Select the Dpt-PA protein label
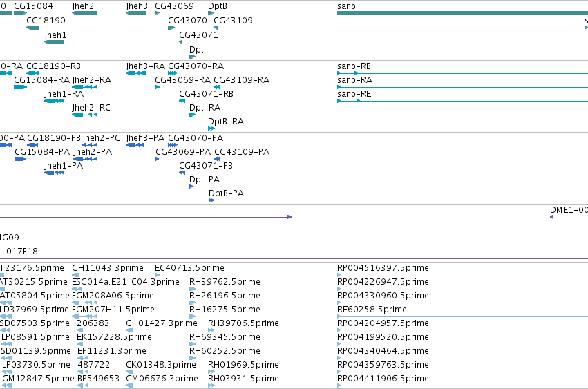Viewport: 588px width, 389px height. [205, 180]
